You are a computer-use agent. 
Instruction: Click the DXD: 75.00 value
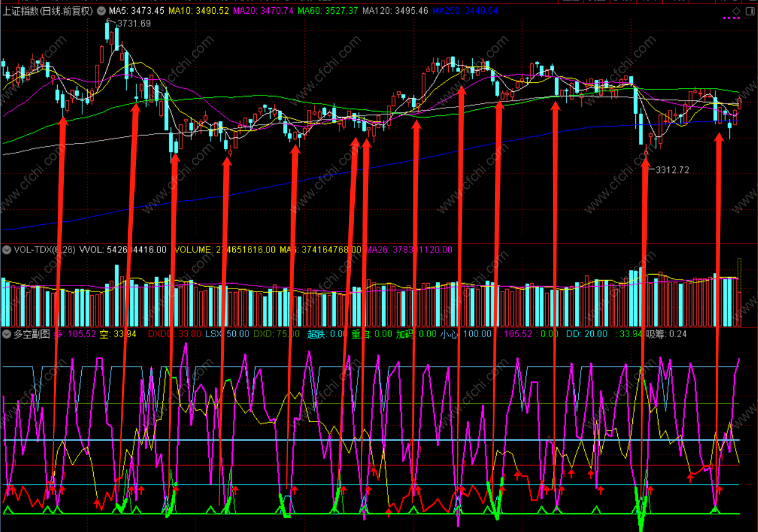point(277,334)
